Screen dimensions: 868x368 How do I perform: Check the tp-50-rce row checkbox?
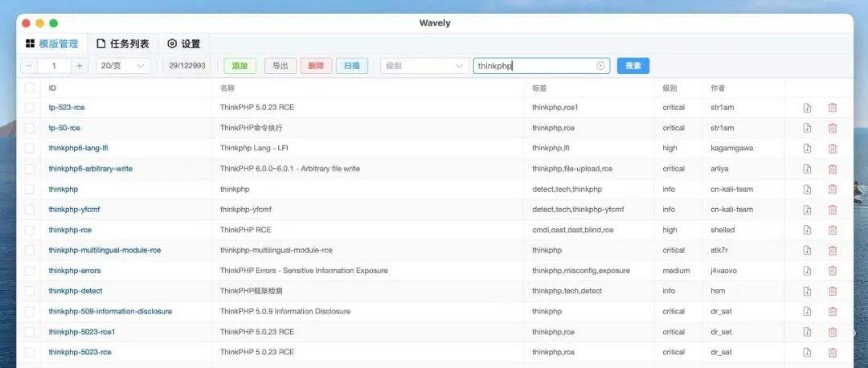pos(30,128)
